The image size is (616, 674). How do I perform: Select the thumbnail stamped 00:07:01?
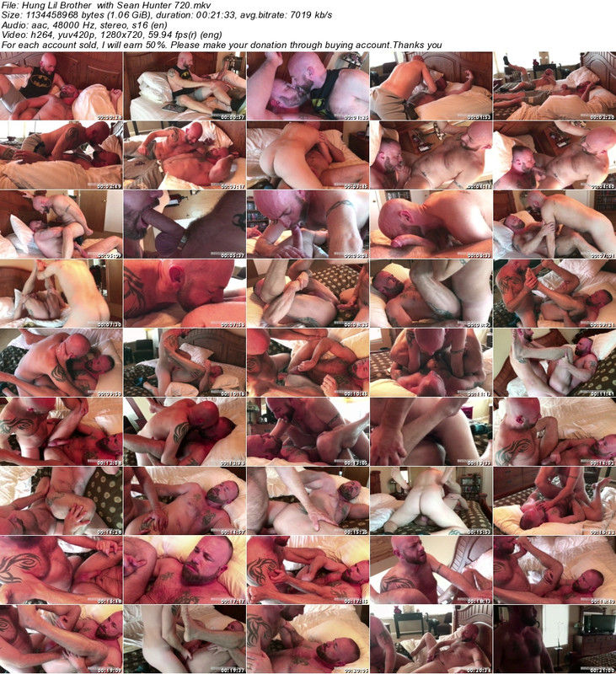click(x=554, y=224)
